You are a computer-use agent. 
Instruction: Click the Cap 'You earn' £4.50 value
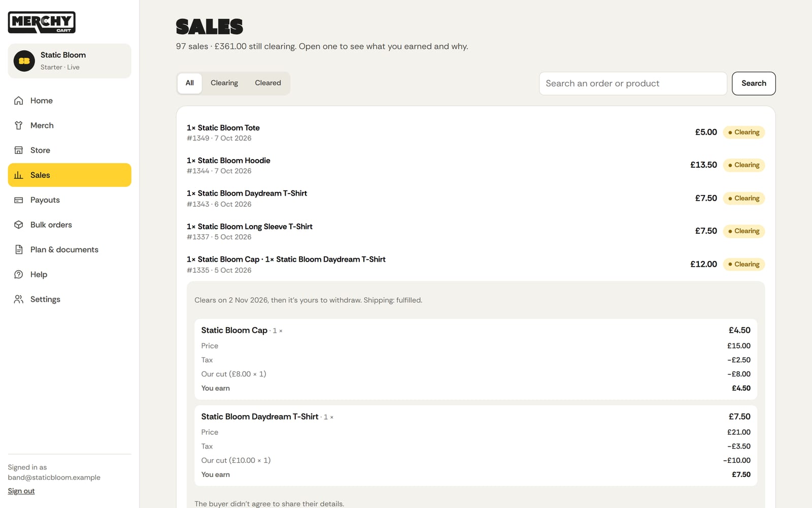[741, 388]
